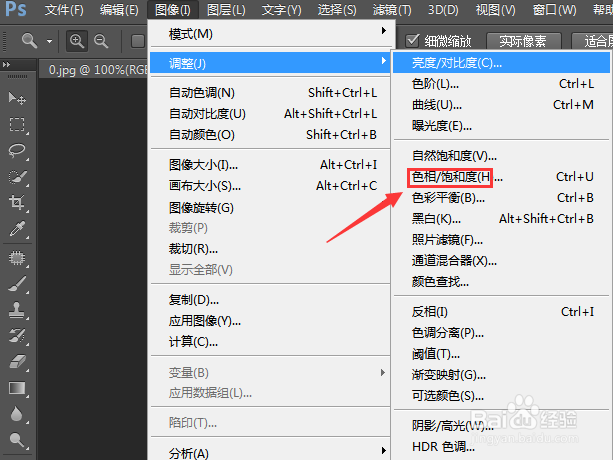Choose 照片滤镜(F)... adjustment

coord(501,240)
